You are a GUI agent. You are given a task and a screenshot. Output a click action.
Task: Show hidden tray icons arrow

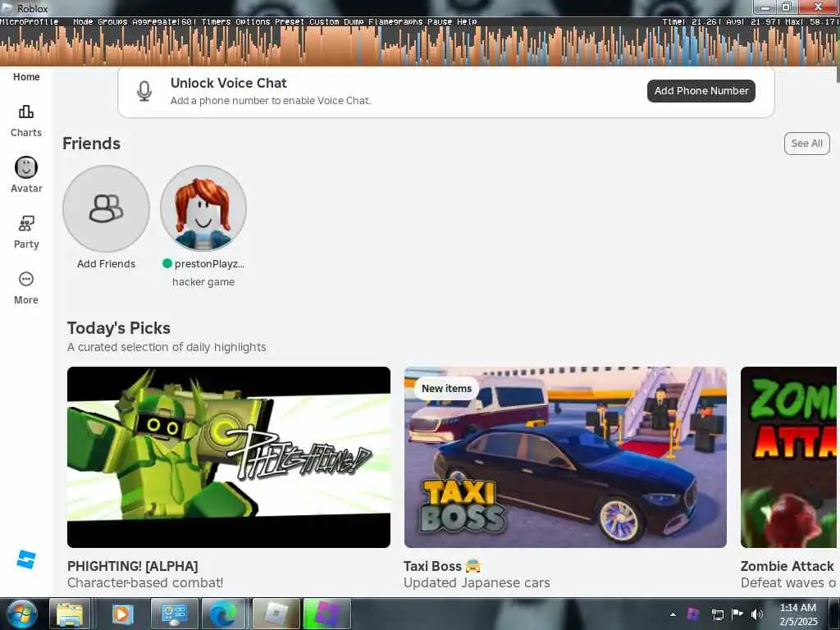pos(673,614)
